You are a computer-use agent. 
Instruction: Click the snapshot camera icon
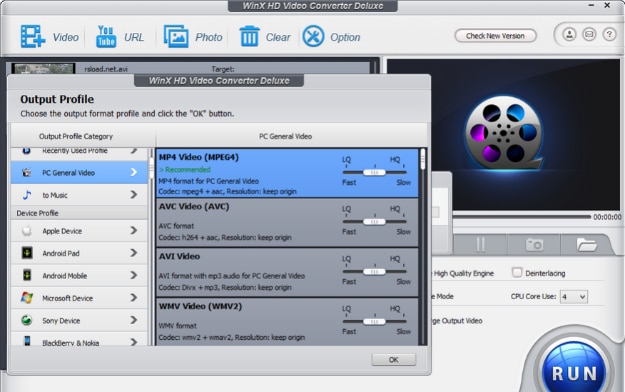pos(534,244)
